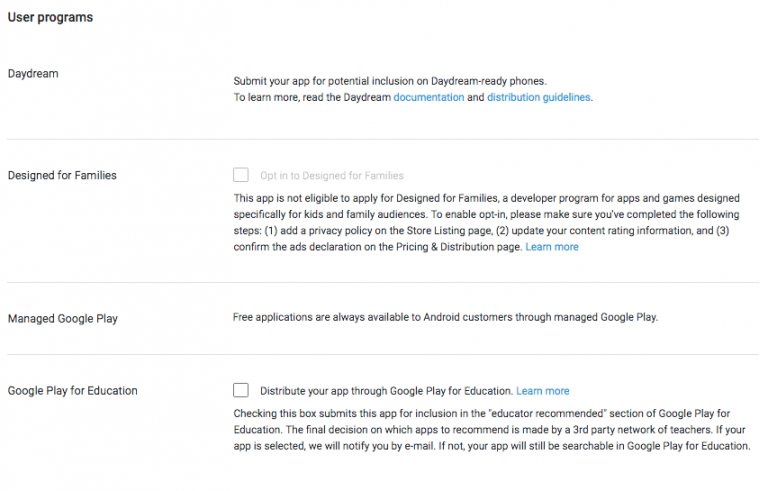Open the Daydream documentation link
Image resolution: width=768 pixels, height=491 pixels.
pyautogui.click(x=428, y=98)
